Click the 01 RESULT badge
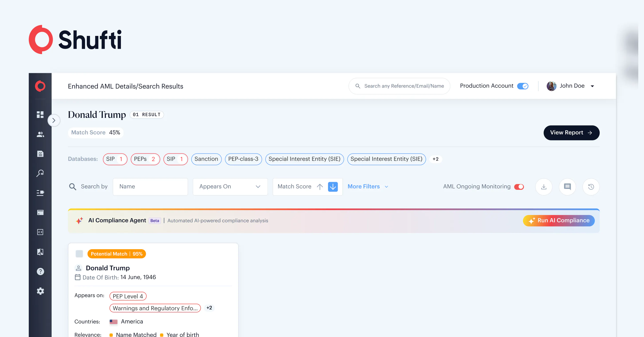This screenshot has height=337, width=644. point(147,115)
